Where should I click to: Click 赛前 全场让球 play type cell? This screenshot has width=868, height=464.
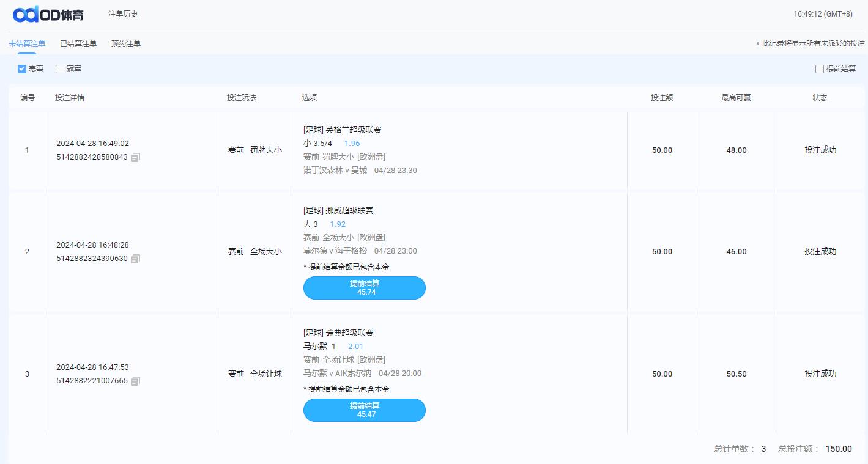(x=255, y=374)
